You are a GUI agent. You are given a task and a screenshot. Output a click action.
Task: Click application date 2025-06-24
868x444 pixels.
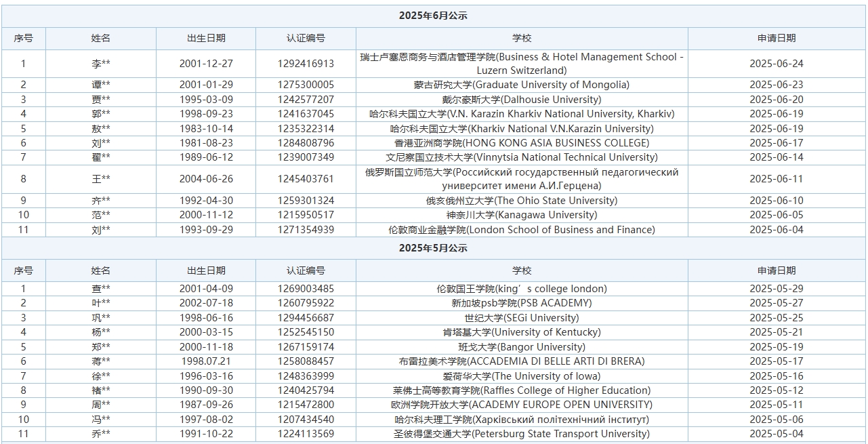pos(777,64)
